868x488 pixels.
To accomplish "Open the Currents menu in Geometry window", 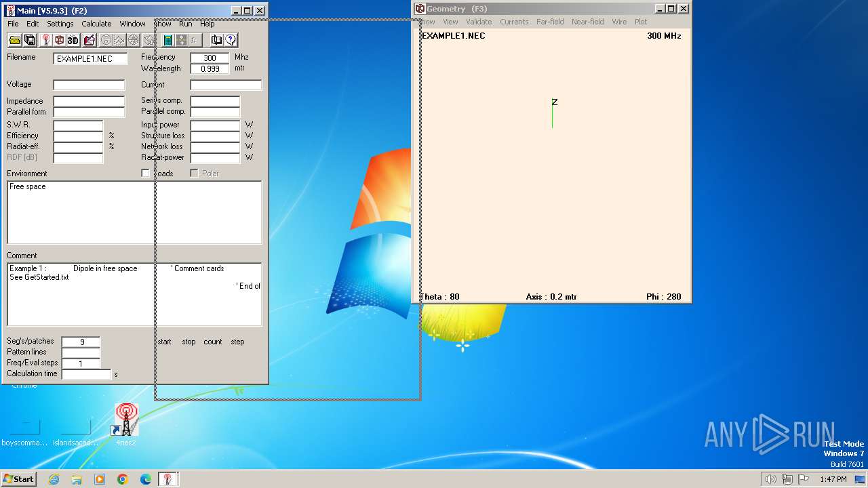I will click(514, 22).
